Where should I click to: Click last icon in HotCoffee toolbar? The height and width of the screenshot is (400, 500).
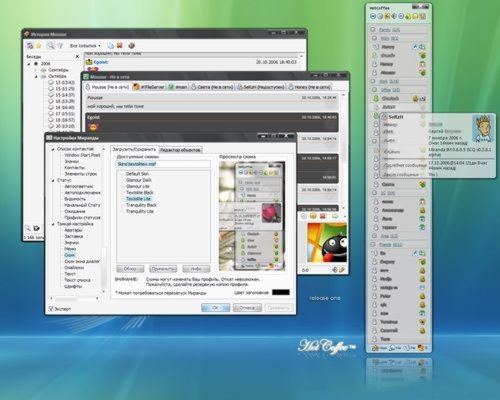[422, 16]
